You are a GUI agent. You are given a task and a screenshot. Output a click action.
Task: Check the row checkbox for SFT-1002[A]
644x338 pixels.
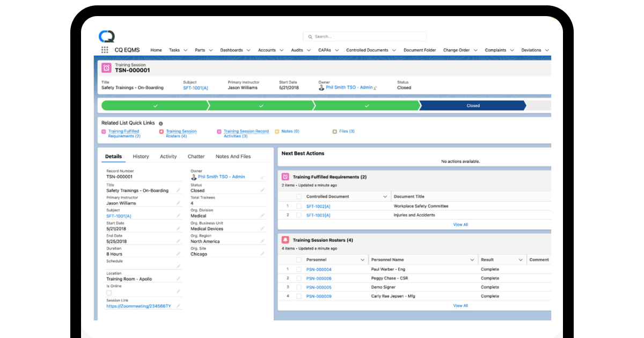click(x=298, y=205)
